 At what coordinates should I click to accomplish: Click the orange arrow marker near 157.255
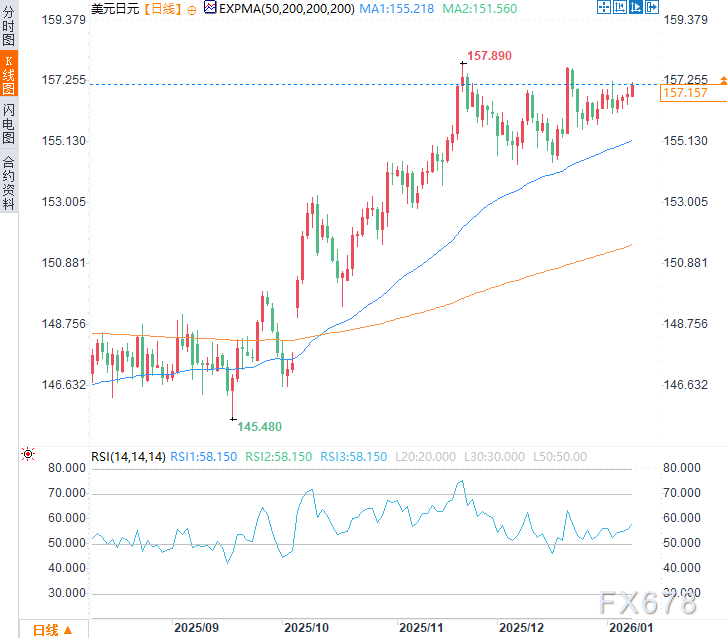723,81
